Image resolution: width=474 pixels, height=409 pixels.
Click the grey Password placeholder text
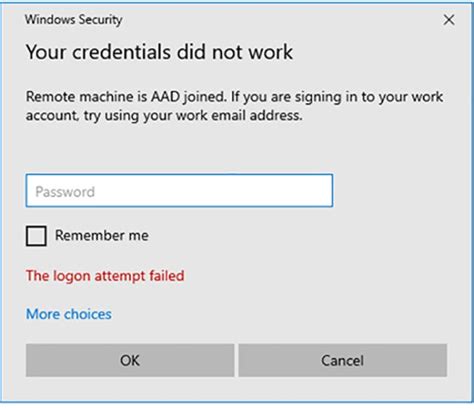tap(65, 192)
